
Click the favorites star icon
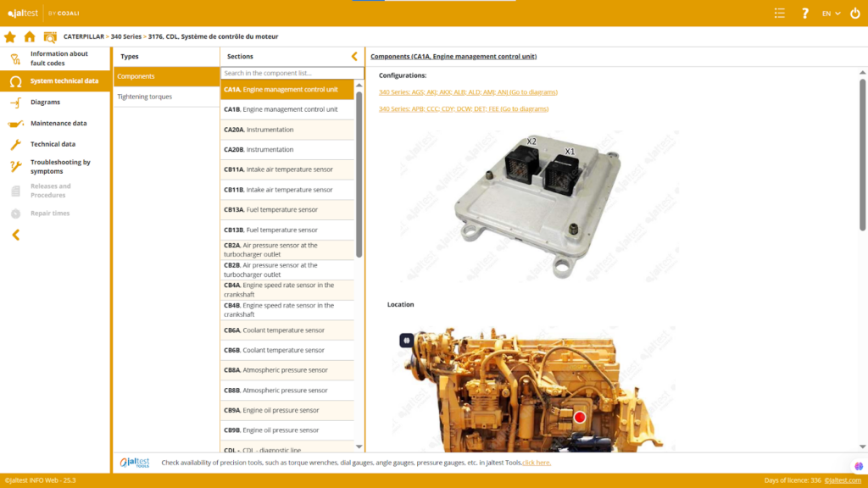(x=10, y=36)
